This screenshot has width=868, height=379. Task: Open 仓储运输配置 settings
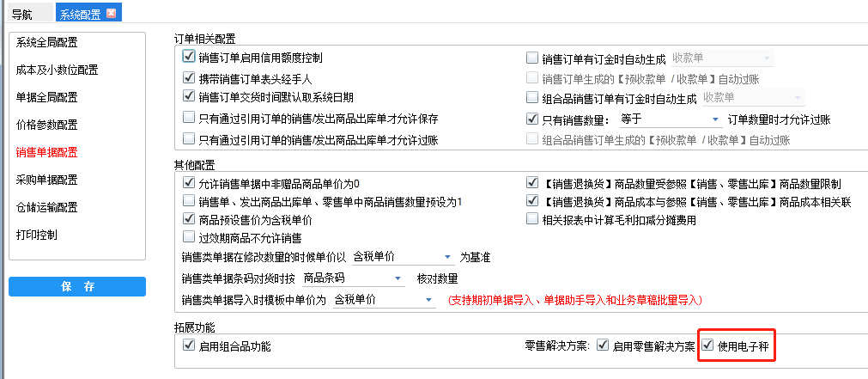pos(47,207)
